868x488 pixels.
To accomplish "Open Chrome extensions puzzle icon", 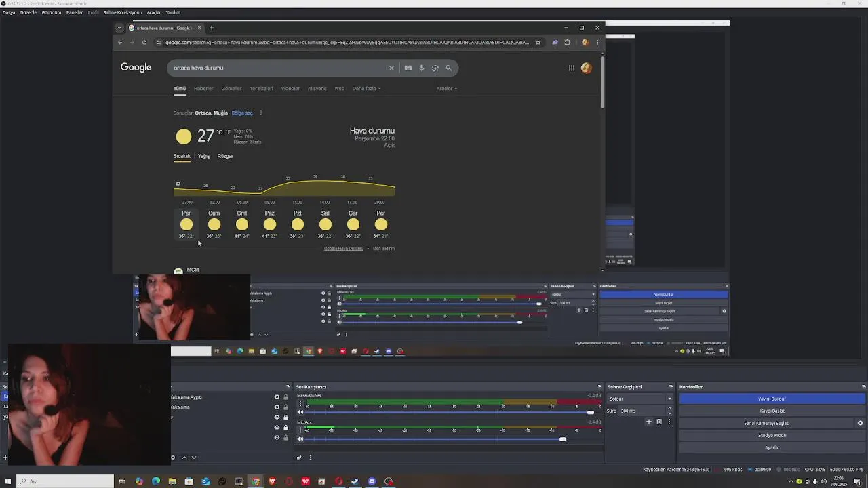I will click(567, 42).
